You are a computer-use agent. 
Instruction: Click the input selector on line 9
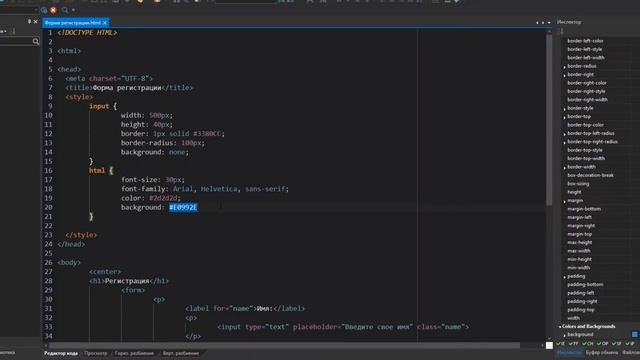click(x=99, y=106)
